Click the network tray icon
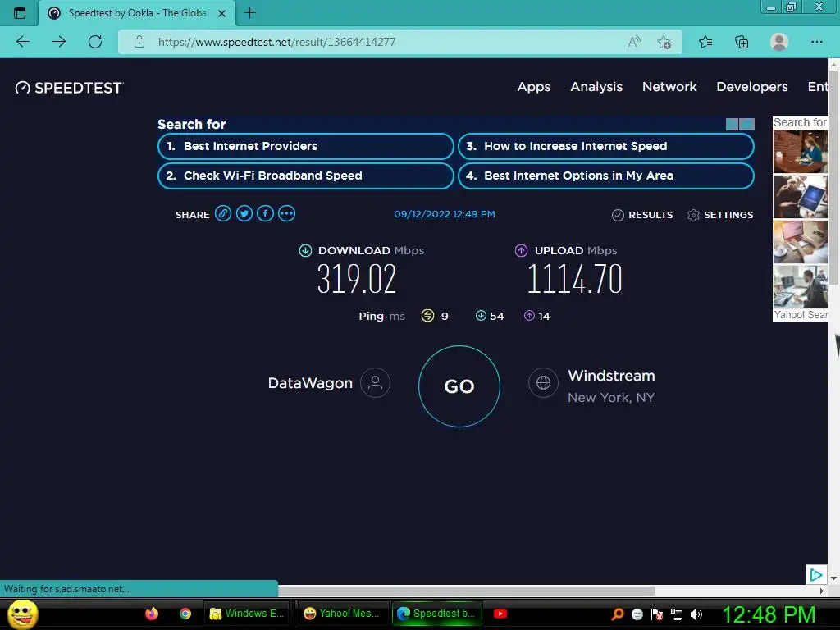This screenshot has height=630, width=840. (677, 614)
